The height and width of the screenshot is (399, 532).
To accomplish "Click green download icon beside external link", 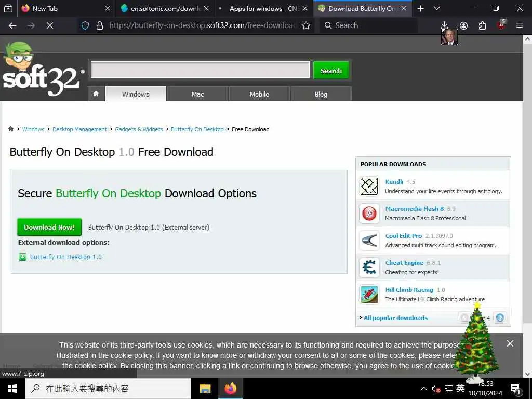I will pyautogui.click(x=22, y=257).
